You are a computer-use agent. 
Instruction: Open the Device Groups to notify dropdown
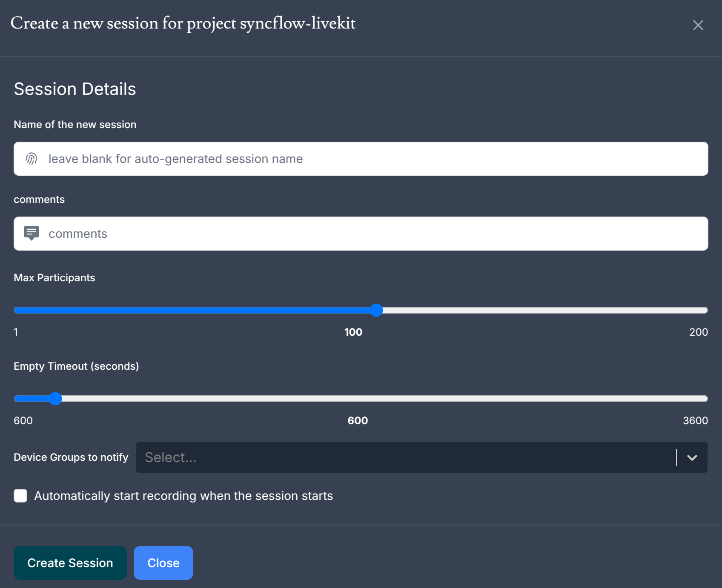point(422,457)
